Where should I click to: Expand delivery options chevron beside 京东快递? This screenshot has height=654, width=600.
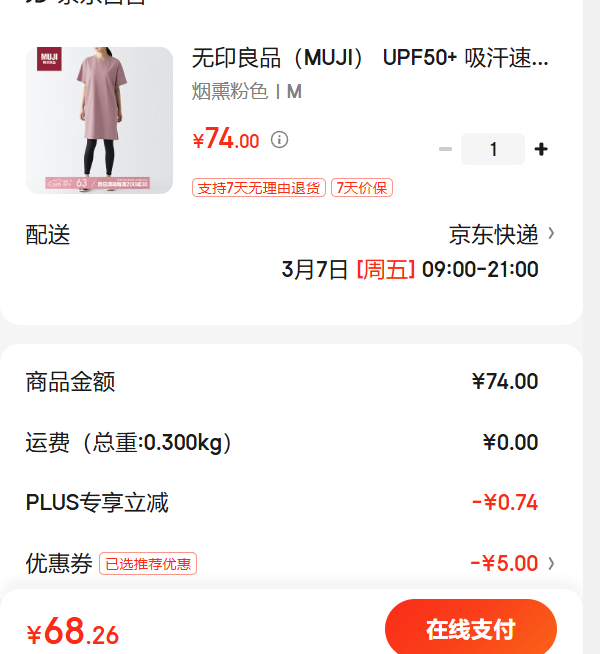[551, 234]
